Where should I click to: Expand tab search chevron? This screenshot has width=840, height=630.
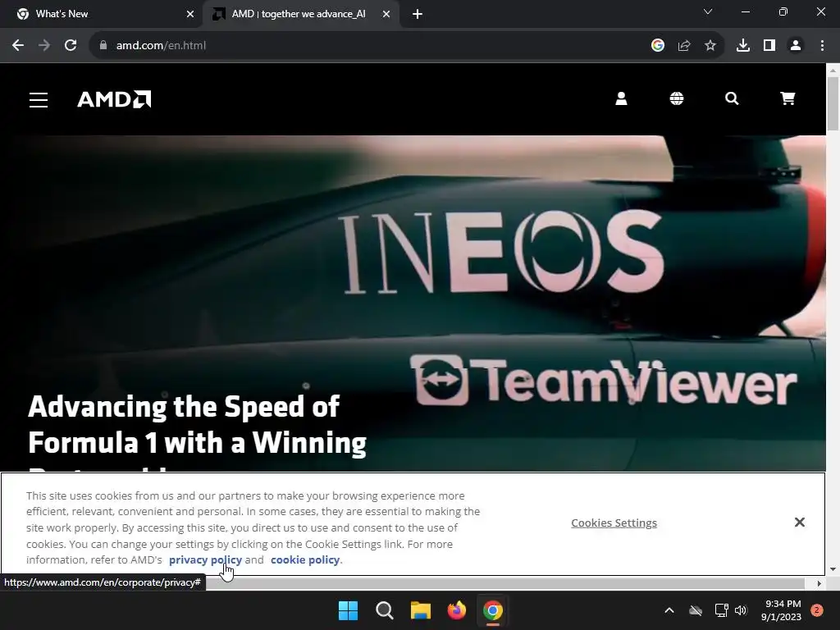pyautogui.click(x=708, y=11)
